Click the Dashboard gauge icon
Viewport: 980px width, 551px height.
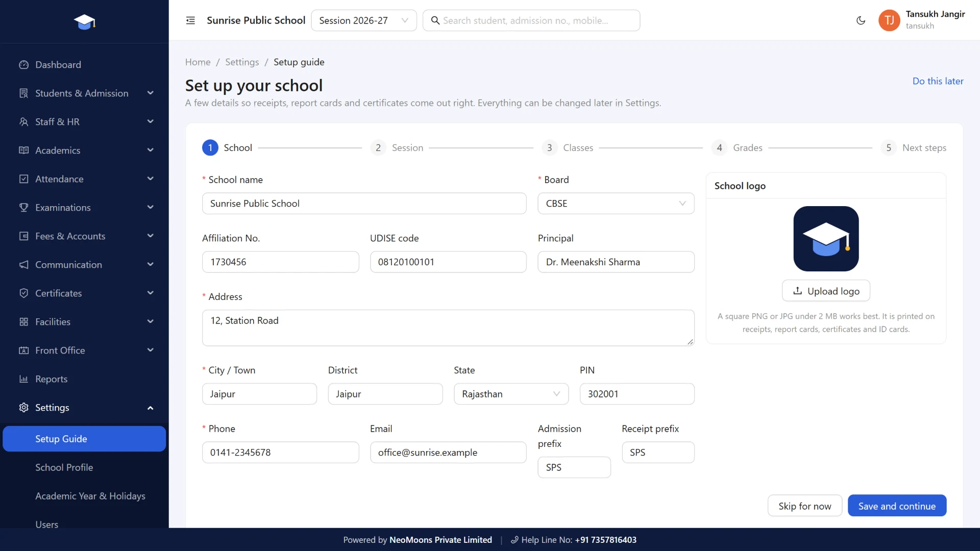[23, 65]
